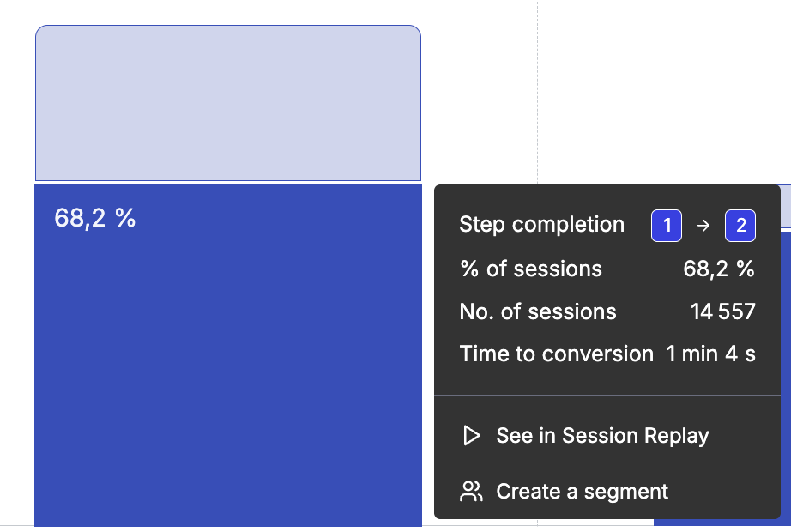Click the 68,2 % label on the blue bar

click(x=95, y=218)
